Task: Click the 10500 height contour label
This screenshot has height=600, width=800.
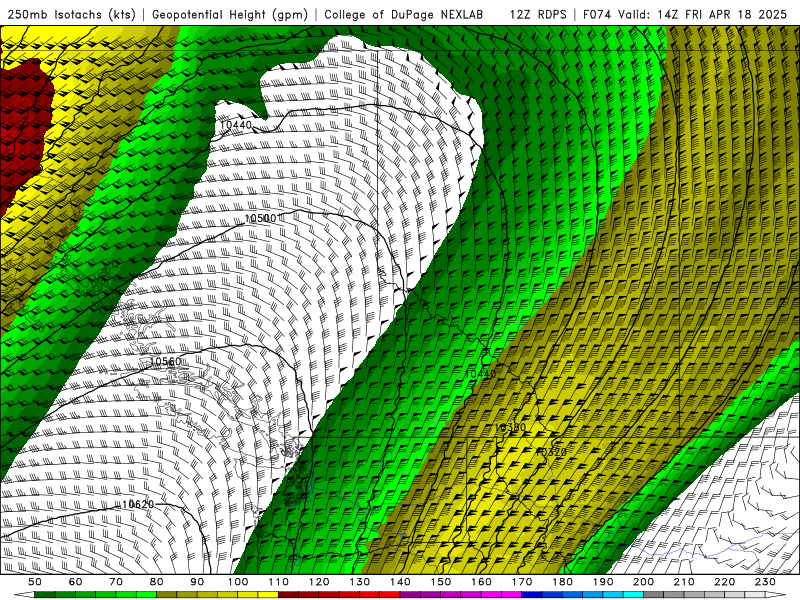Action: [x=260, y=218]
